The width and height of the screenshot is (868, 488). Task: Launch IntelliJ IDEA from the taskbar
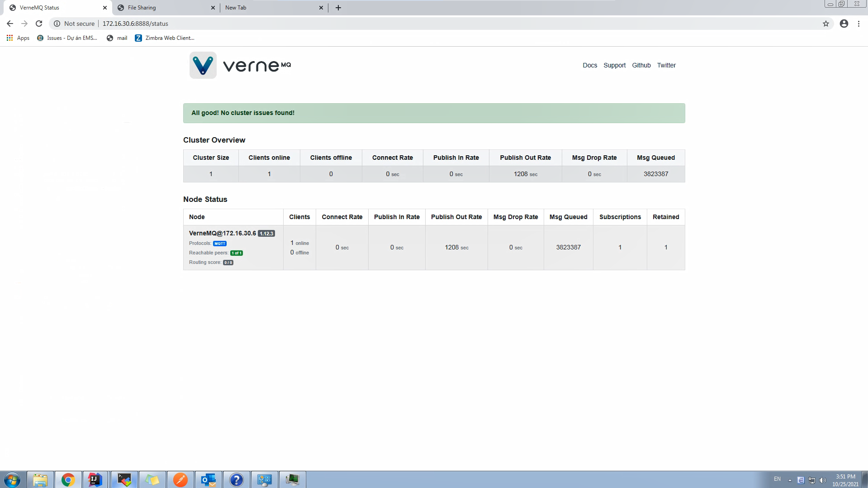95,479
